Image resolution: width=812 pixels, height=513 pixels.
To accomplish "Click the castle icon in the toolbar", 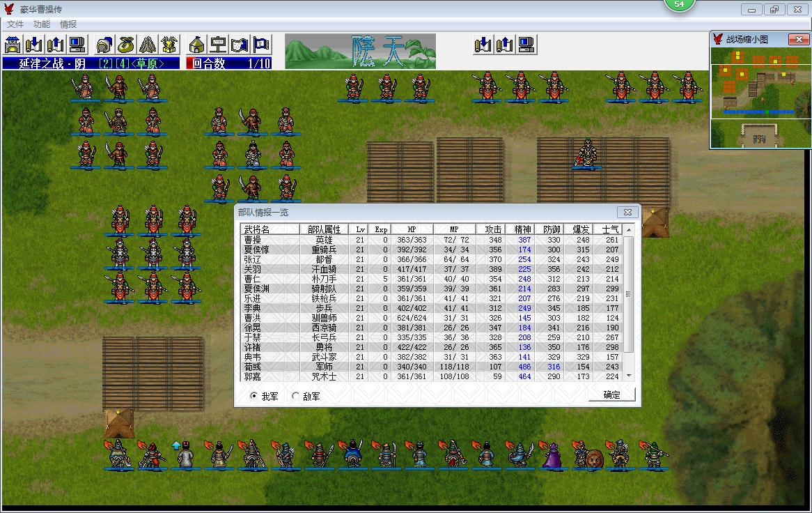I will click(13, 45).
